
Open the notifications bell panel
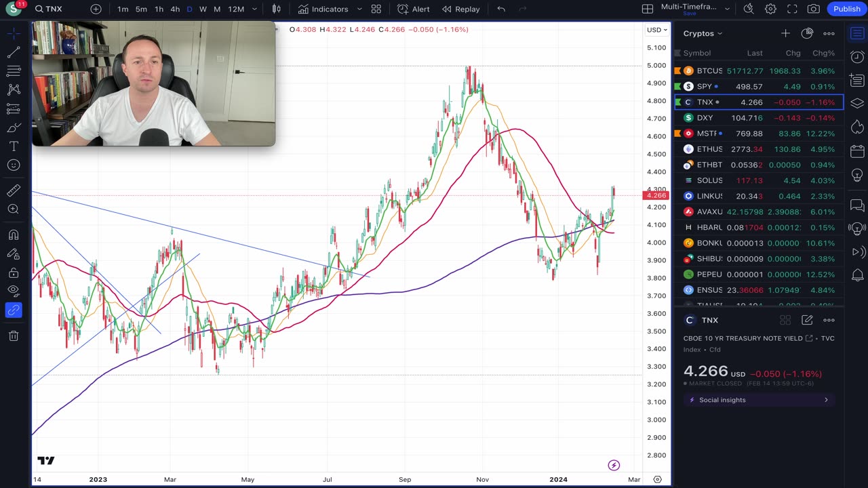click(857, 274)
